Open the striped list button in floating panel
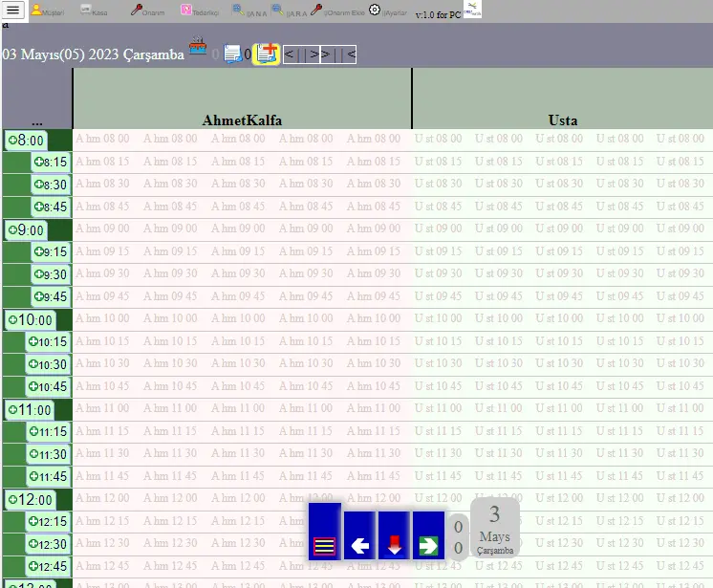The image size is (713, 588). [325, 546]
